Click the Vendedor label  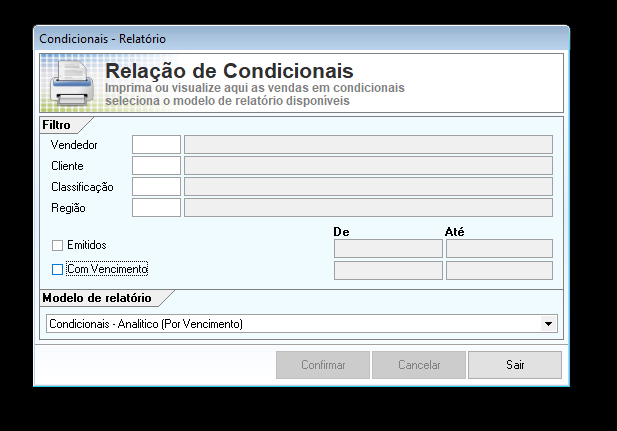click(x=74, y=145)
